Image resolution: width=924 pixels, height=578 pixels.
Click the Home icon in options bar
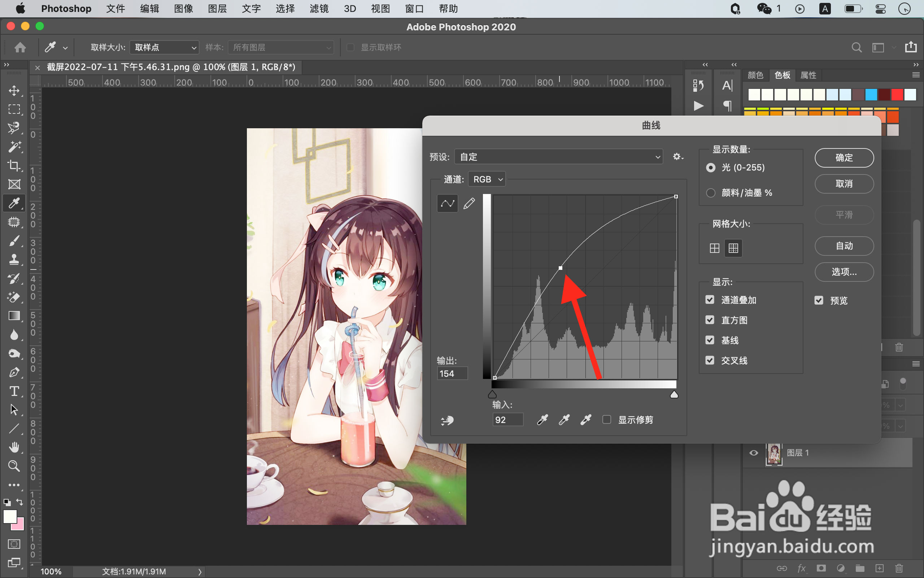[20, 47]
